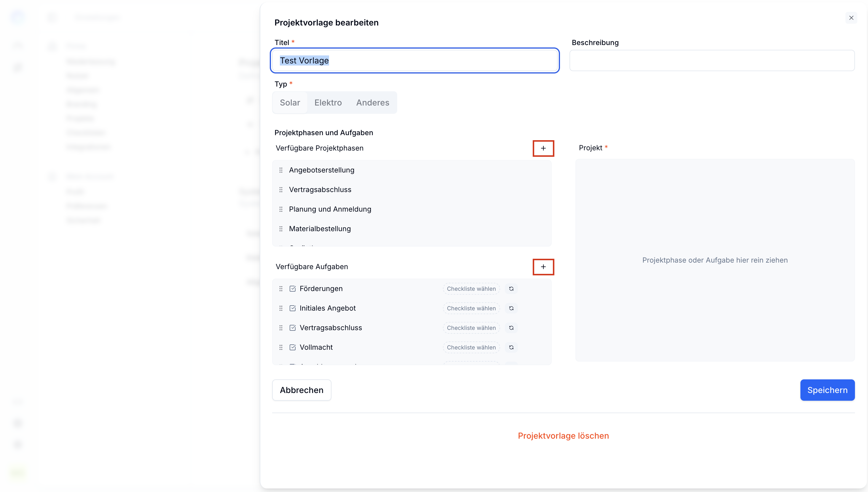Click Projektvorlage löschen link

tap(563, 436)
